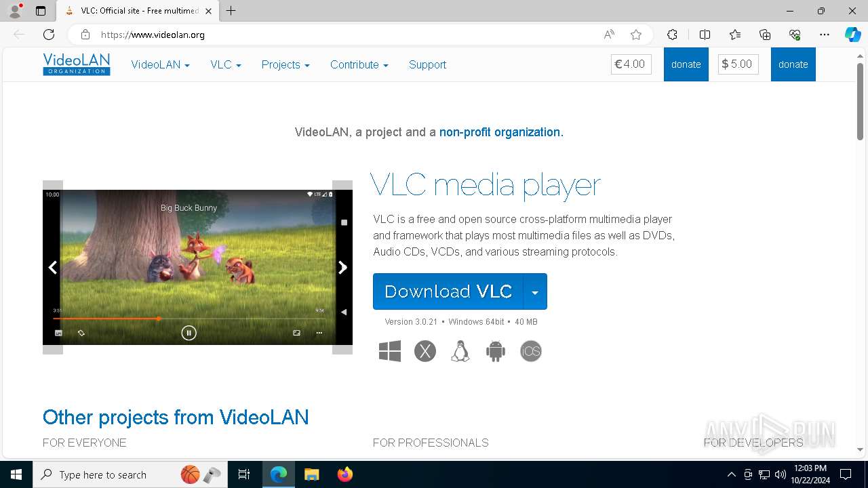Show the previous carousel slide

[x=53, y=268]
